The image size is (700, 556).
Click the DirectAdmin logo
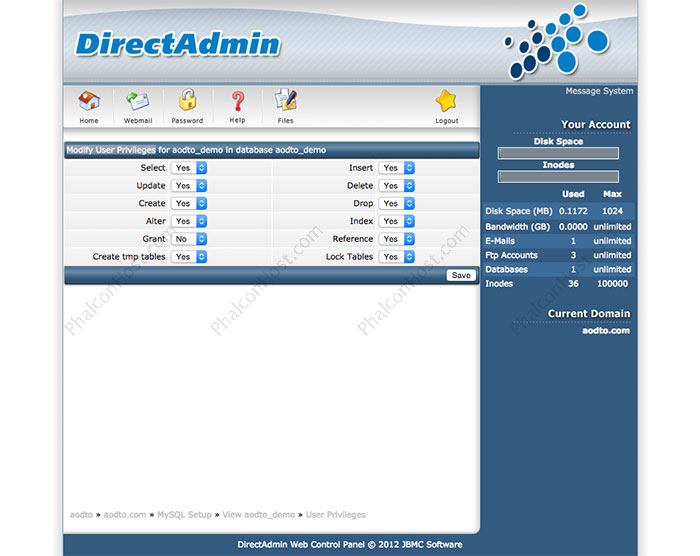pos(178,44)
